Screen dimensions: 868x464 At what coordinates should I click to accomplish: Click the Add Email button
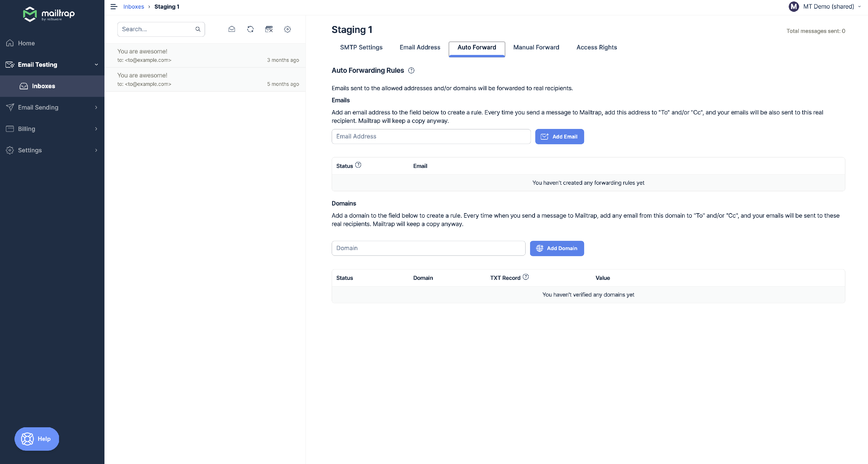click(559, 136)
